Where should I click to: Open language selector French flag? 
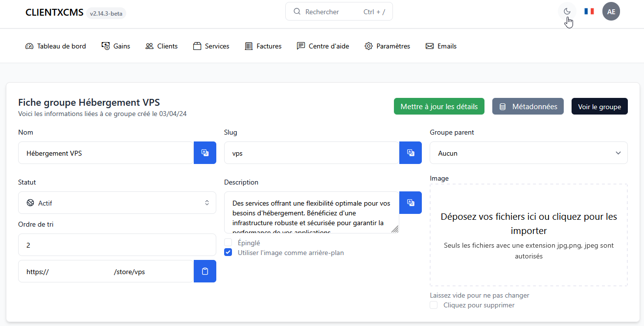589,11
